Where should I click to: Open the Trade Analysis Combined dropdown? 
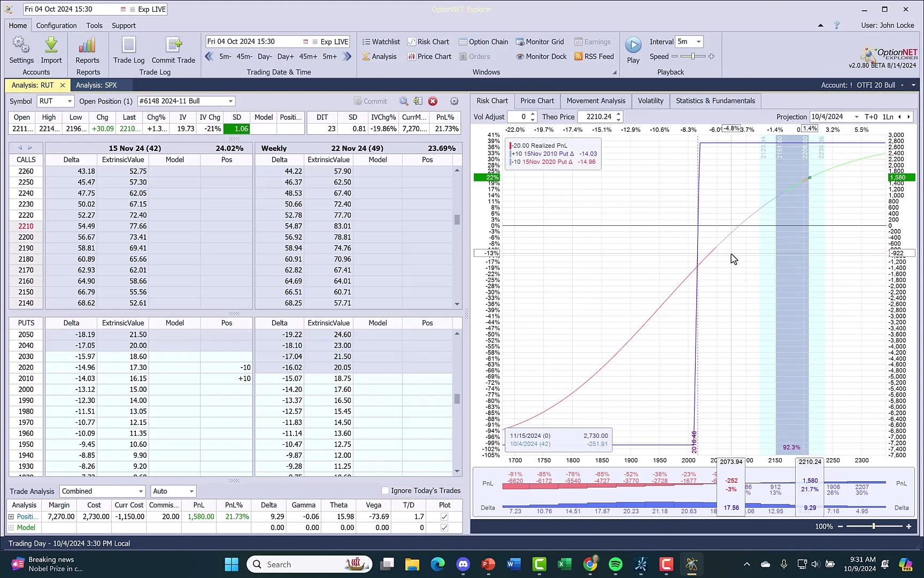(141, 491)
